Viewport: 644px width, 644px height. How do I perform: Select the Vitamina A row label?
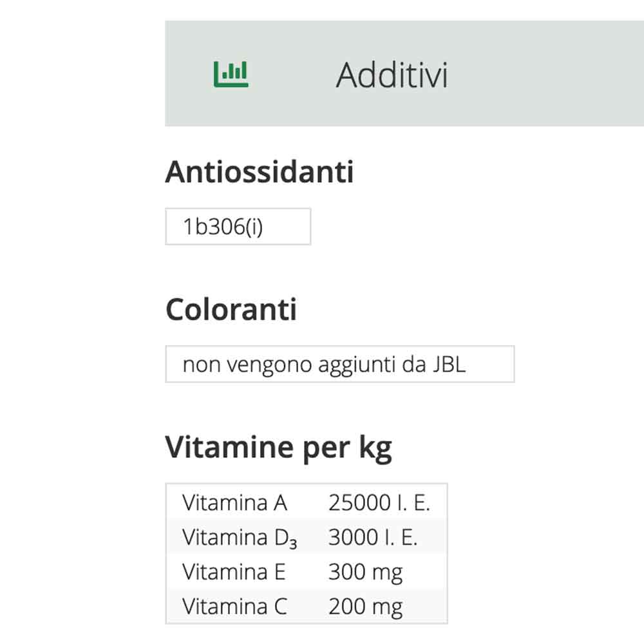235,503
